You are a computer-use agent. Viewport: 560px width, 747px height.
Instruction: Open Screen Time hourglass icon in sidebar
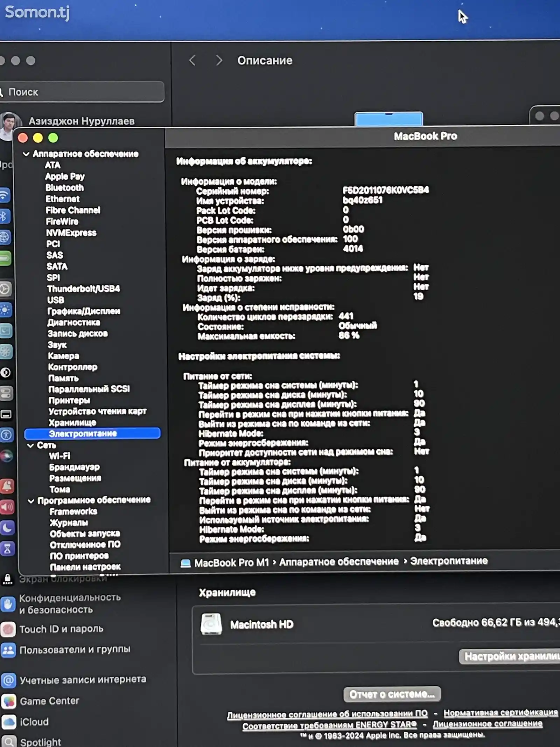[7, 549]
